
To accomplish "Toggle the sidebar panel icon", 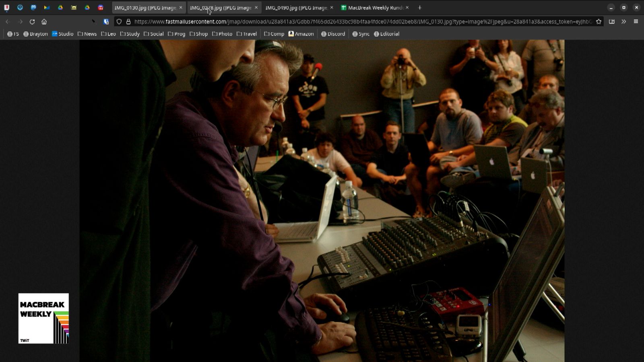I will [x=612, y=22].
